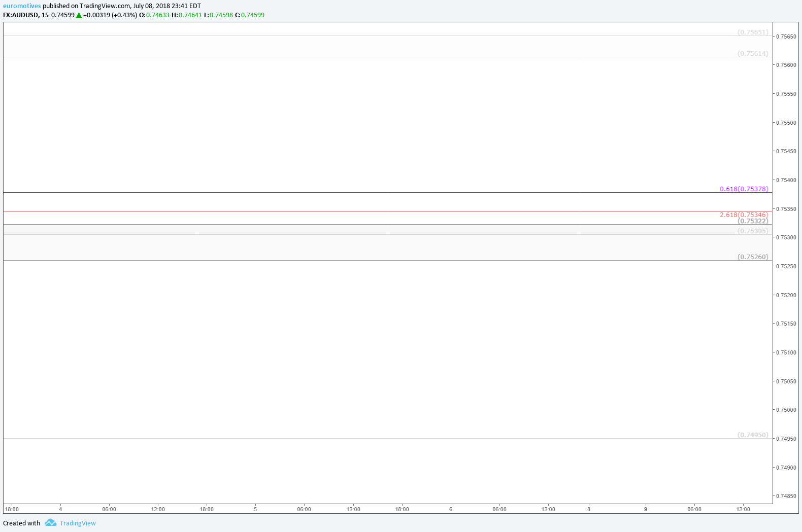Click the (0.75614) level label
This screenshot has width=802, height=532.
(x=753, y=54)
